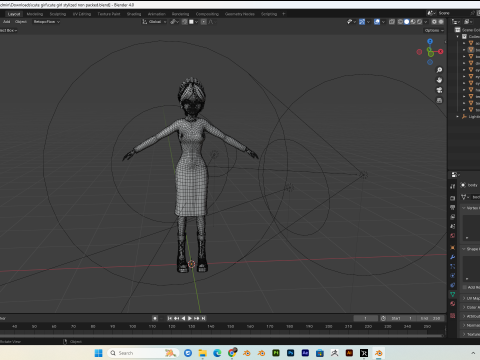The width and height of the screenshot is (480, 360).
Task: Click the X axis on navigation gizmo
Action: (441, 52)
